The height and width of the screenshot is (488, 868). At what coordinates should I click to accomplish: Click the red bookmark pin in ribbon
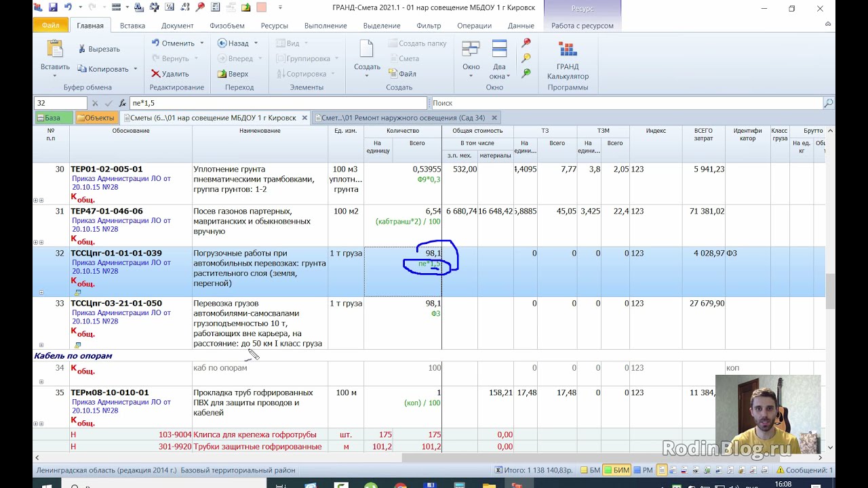526,43
